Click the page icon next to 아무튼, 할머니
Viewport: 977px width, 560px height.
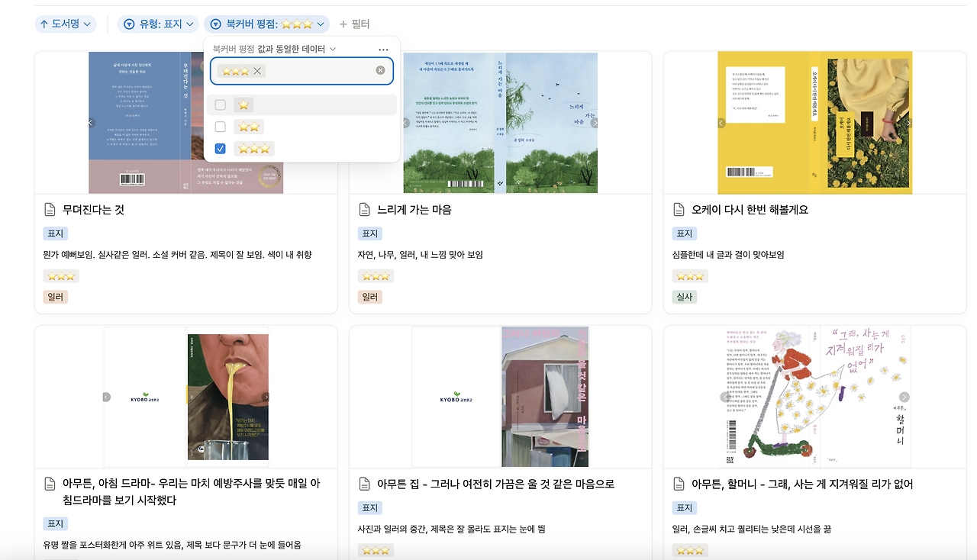(x=679, y=484)
